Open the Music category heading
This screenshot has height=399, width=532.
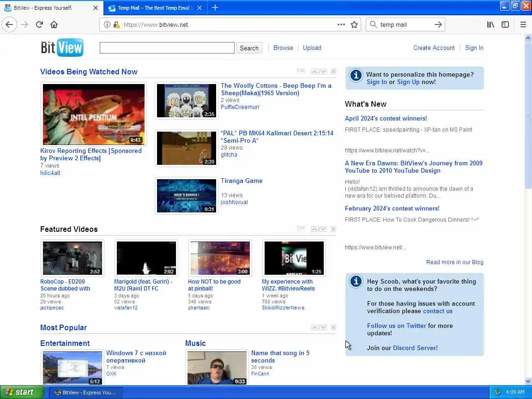[x=195, y=344]
